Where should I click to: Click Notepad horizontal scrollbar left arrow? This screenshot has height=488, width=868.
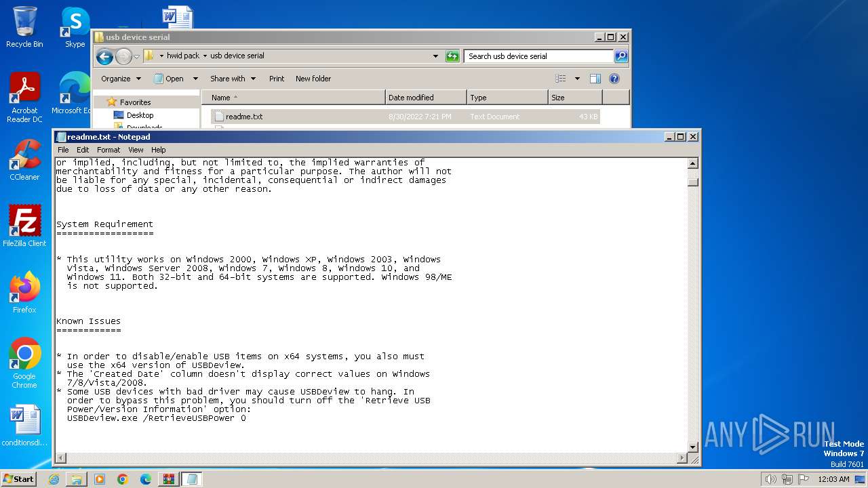pos(60,459)
